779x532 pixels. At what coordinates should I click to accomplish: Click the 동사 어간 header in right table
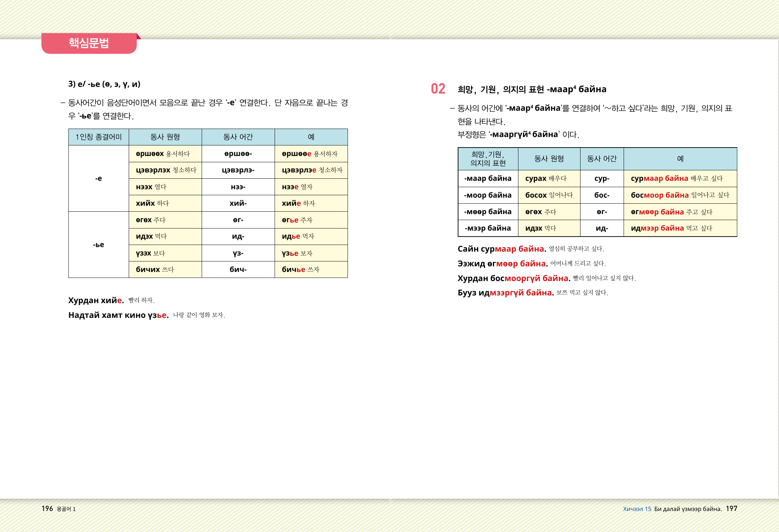602,159
